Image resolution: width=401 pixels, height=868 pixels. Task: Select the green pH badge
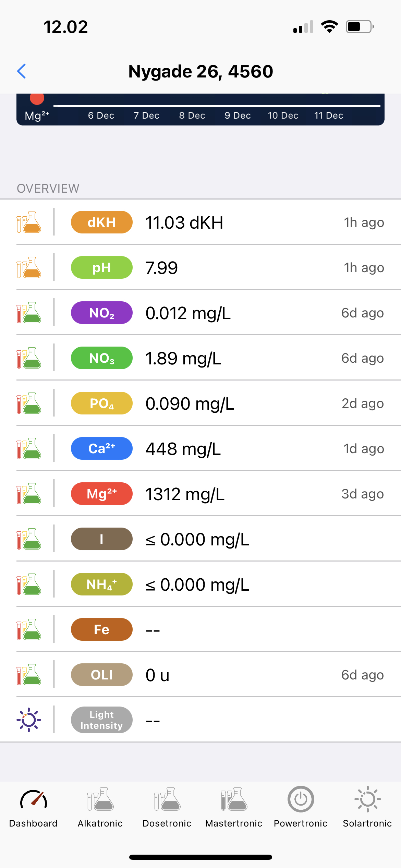pos(102,267)
